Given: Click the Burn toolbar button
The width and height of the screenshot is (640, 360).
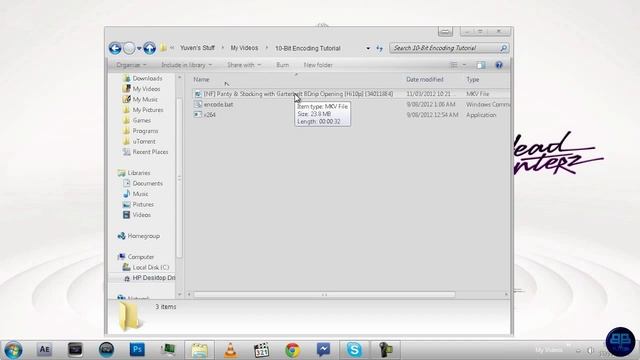Looking at the screenshot, I should click(282, 65).
